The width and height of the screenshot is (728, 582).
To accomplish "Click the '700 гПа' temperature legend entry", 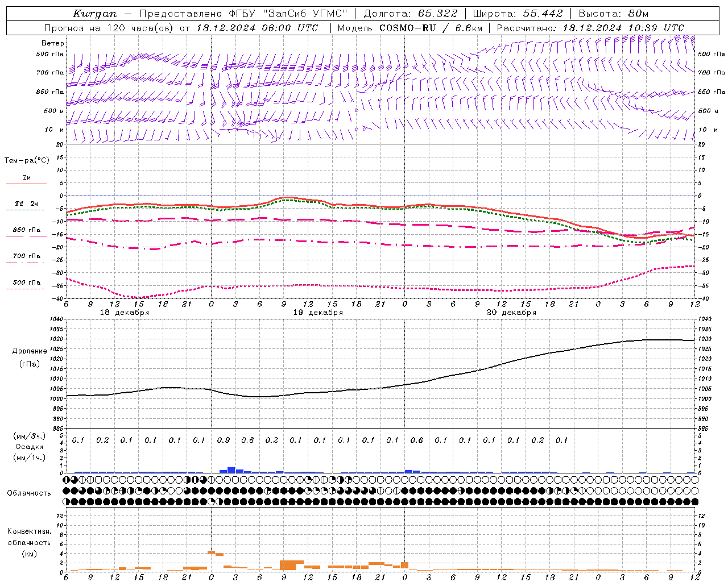I will click(27, 256).
